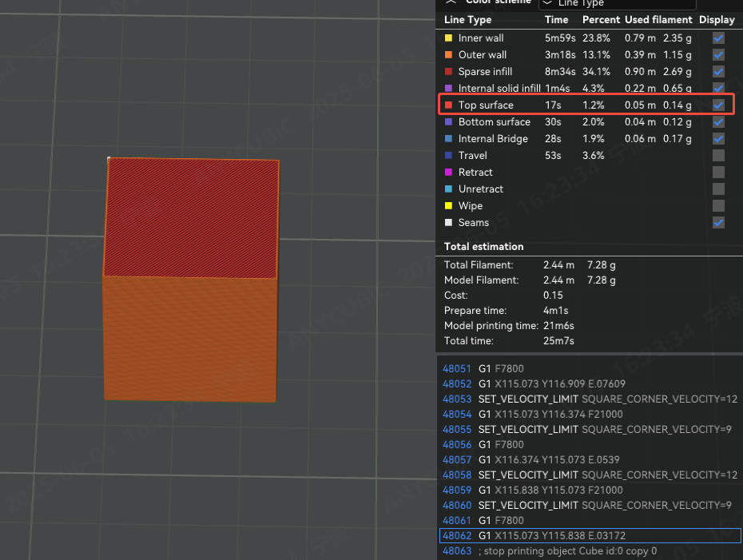Image resolution: width=743 pixels, height=560 pixels.
Task: Enable Retract display checkbox
Action: pos(718,172)
